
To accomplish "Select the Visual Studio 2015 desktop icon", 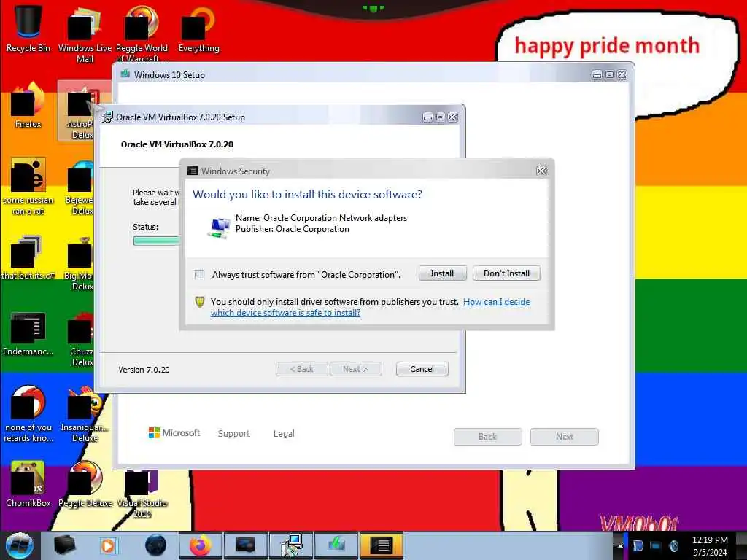I will point(142,494).
